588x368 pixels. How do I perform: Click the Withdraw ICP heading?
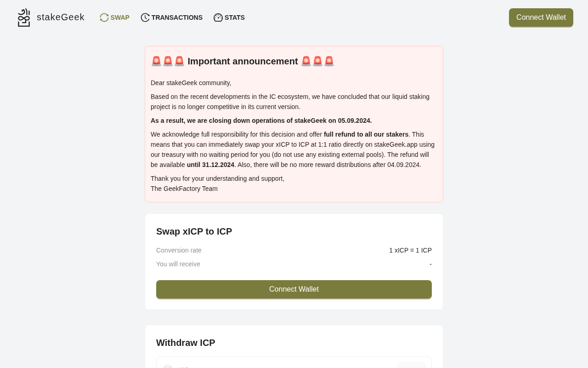pos(186,343)
